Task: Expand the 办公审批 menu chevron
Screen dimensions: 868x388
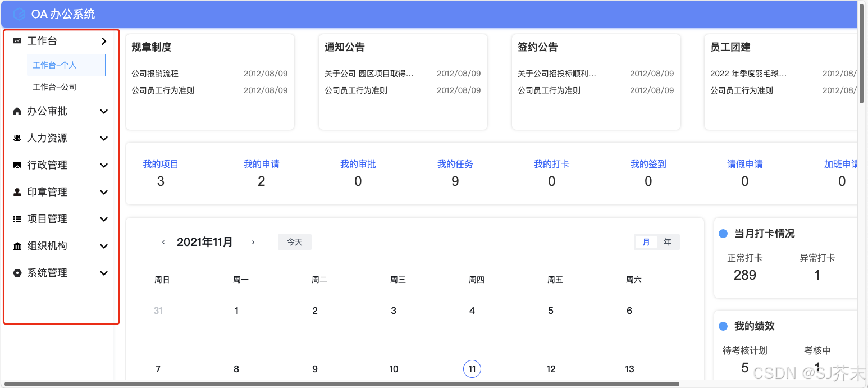Action: [104, 111]
